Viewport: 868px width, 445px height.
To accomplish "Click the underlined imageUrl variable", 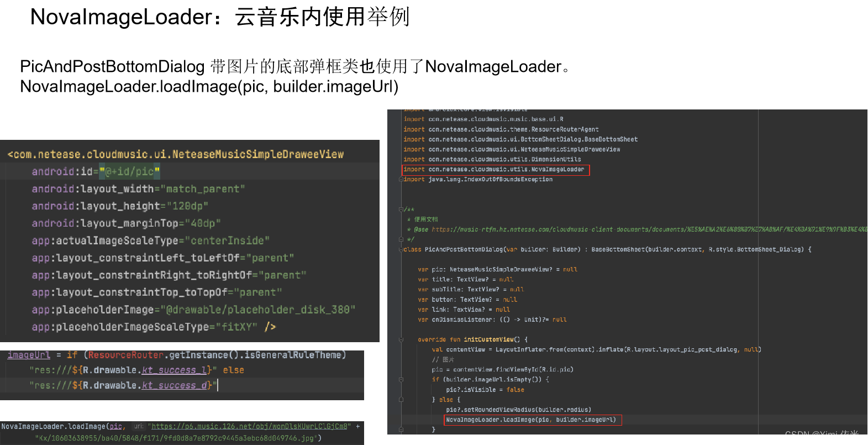I will pyautogui.click(x=29, y=355).
